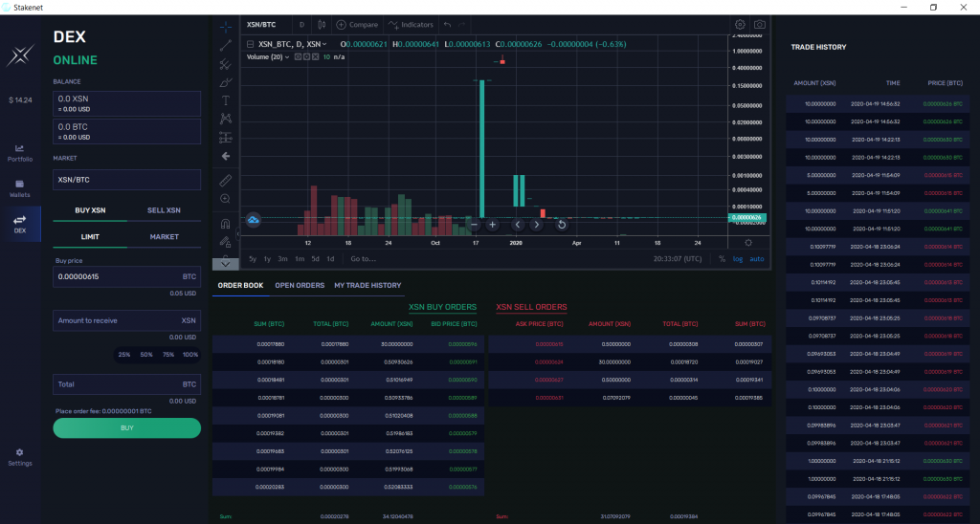Viewport: 980px width, 524px height.
Task: Open Settings from sidebar
Action: [x=20, y=457]
